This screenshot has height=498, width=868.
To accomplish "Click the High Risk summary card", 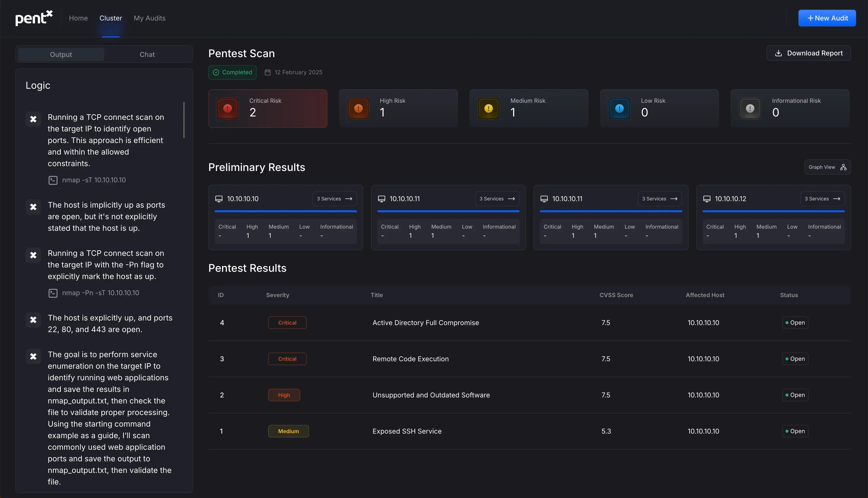I will tap(398, 109).
